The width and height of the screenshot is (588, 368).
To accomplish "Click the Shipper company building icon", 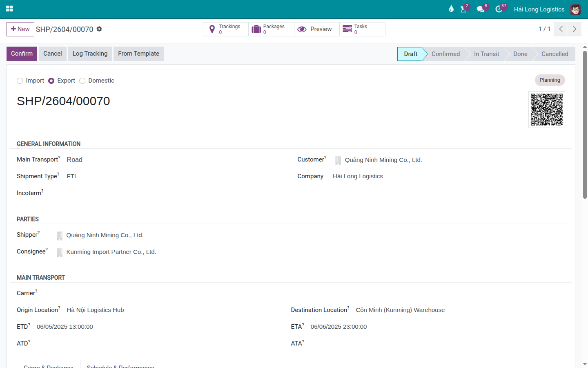I will point(60,236).
